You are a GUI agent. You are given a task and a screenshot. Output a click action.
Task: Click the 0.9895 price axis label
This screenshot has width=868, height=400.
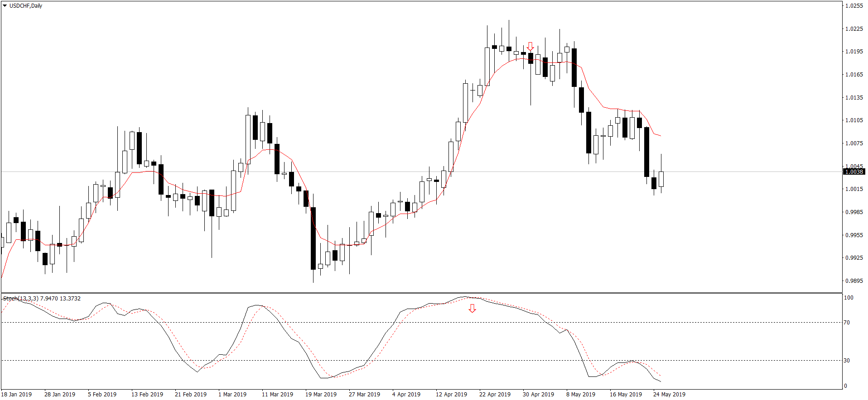854,281
